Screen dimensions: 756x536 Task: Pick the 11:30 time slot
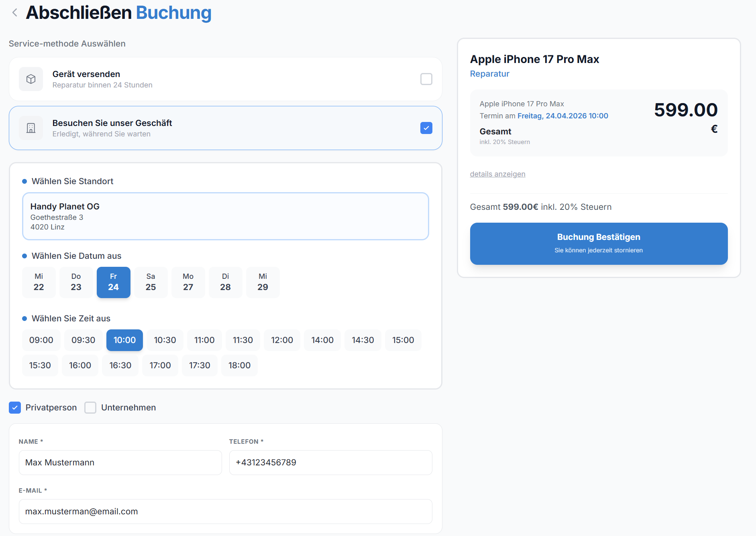(x=243, y=340)
